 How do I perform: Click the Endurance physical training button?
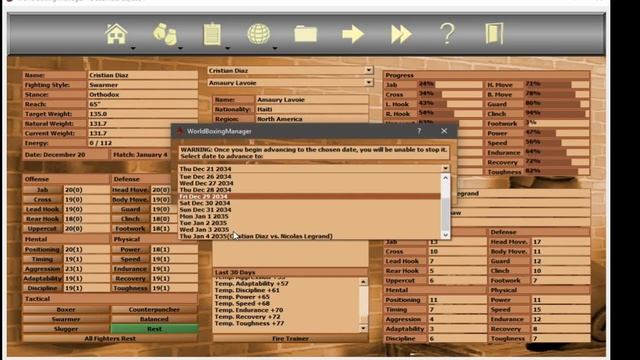click(x=130, y=269)
